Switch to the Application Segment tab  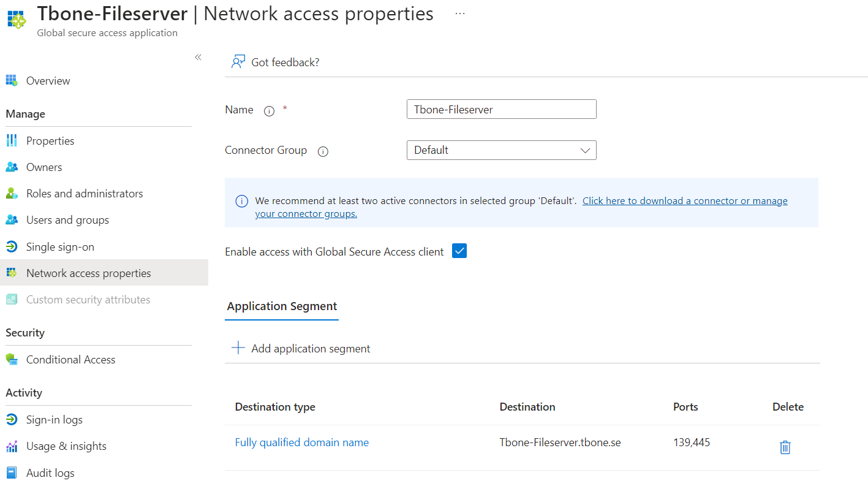(x=281, y=306)
